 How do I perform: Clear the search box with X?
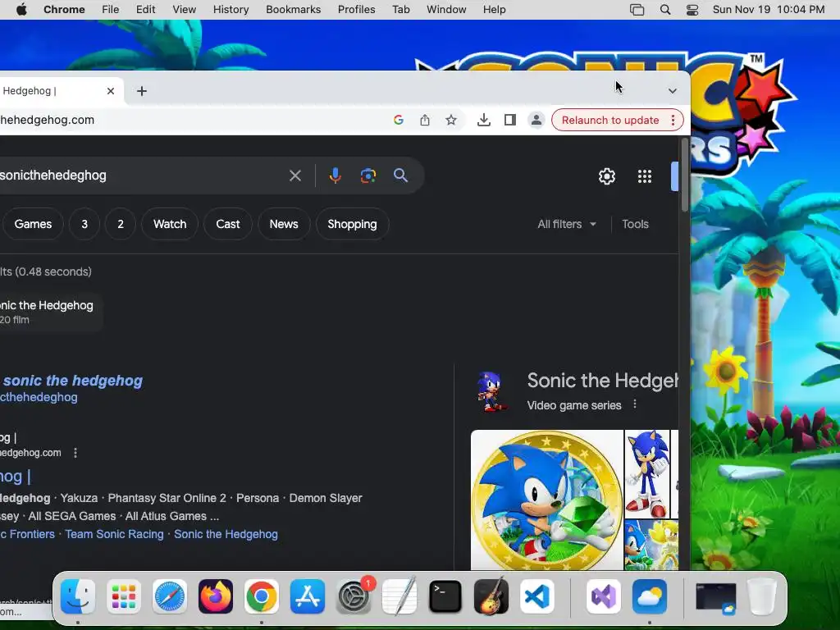coord(295,176)
